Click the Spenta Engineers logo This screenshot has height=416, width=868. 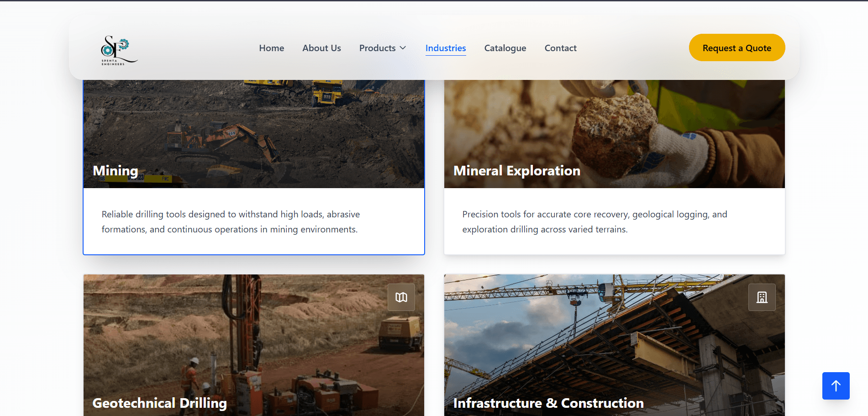tap(119, 50)
